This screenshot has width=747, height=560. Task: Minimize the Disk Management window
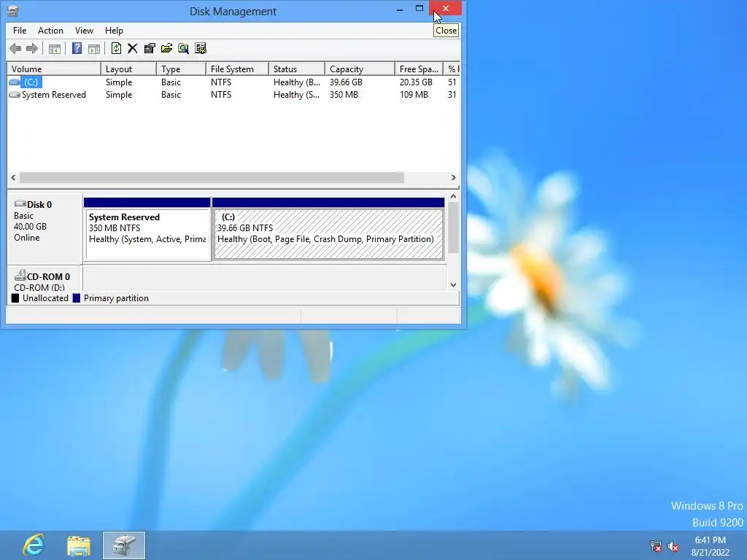pos(400,9)
